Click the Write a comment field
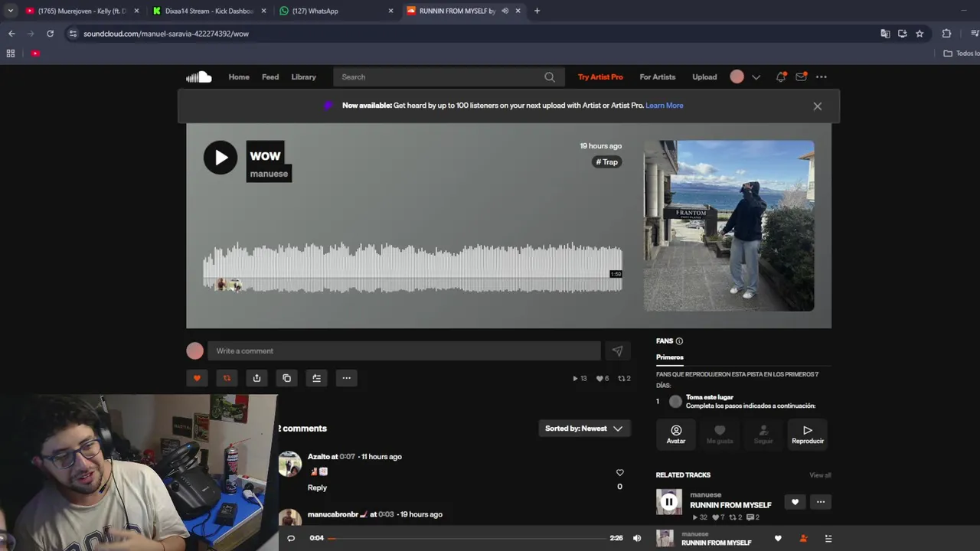The image size is (980, 551). (x=404, y=350)
